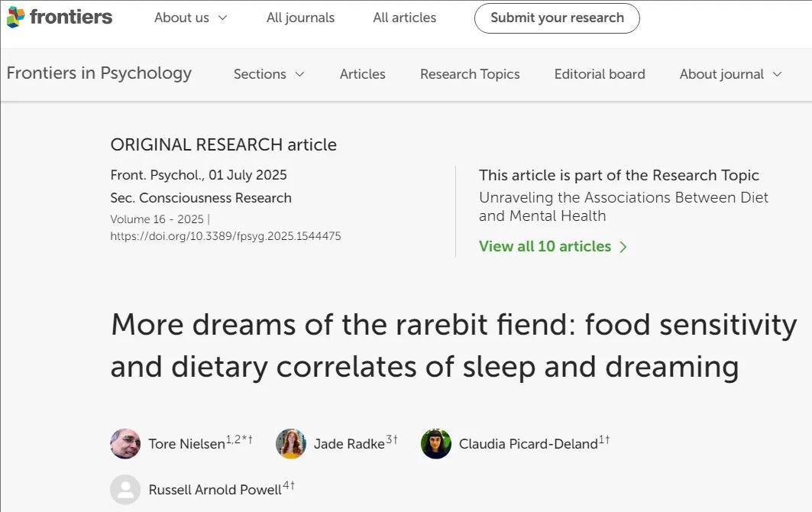Open All articles in top navigation
Screen dimensions: 812x512
(404, 18)
